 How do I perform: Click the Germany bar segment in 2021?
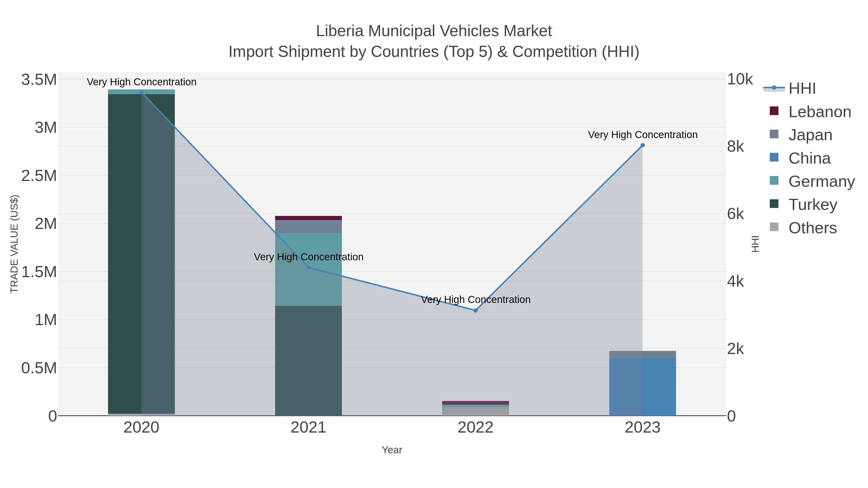point(308,269)
